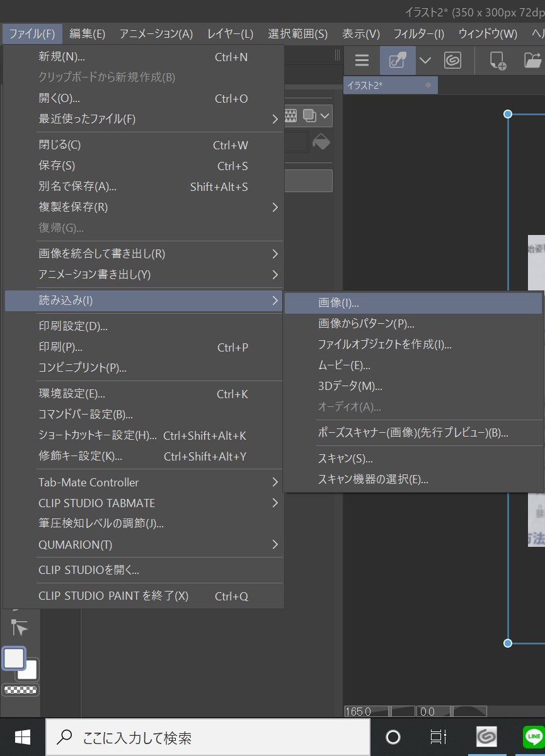Choose コンビニプリント(P)... from the File menu
The width and height of the screenshot is (545, 756).
[144, 368]
